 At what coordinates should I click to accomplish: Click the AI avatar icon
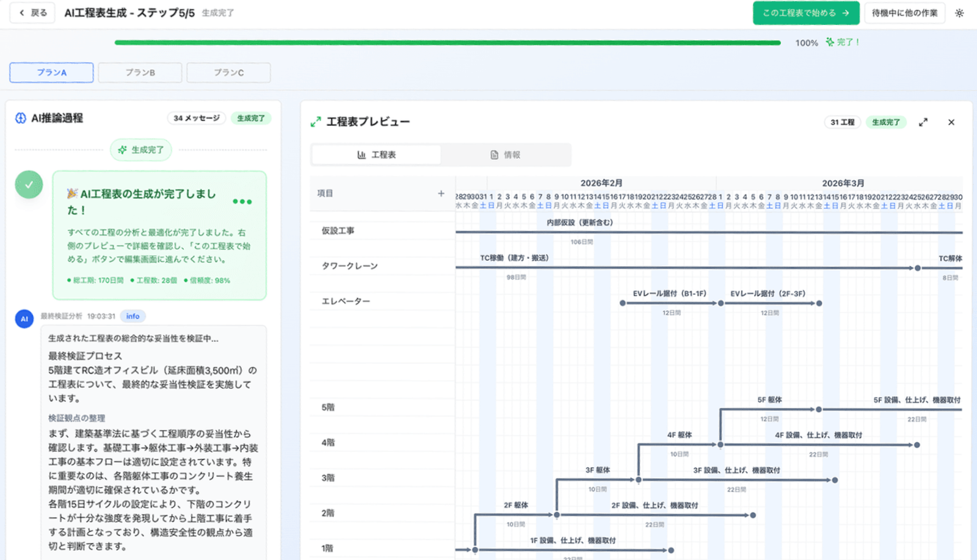pyautogui.click(x=24, y=319)
